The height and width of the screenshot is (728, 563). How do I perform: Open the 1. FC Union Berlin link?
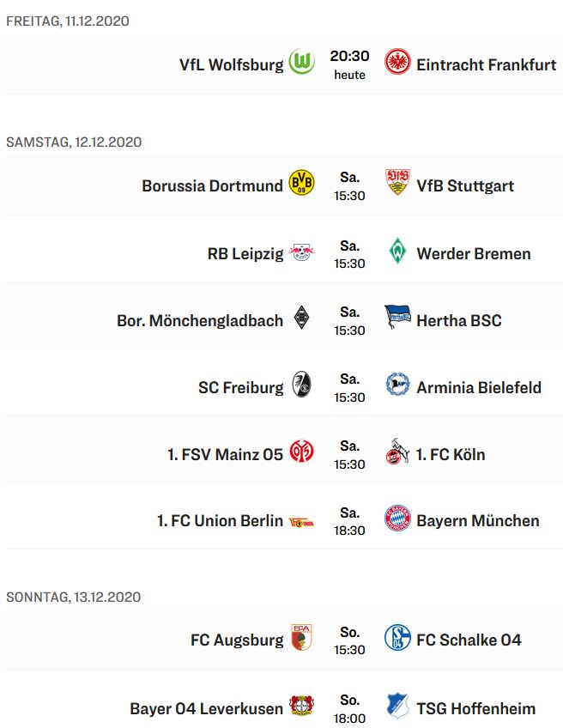coord(220,520)
